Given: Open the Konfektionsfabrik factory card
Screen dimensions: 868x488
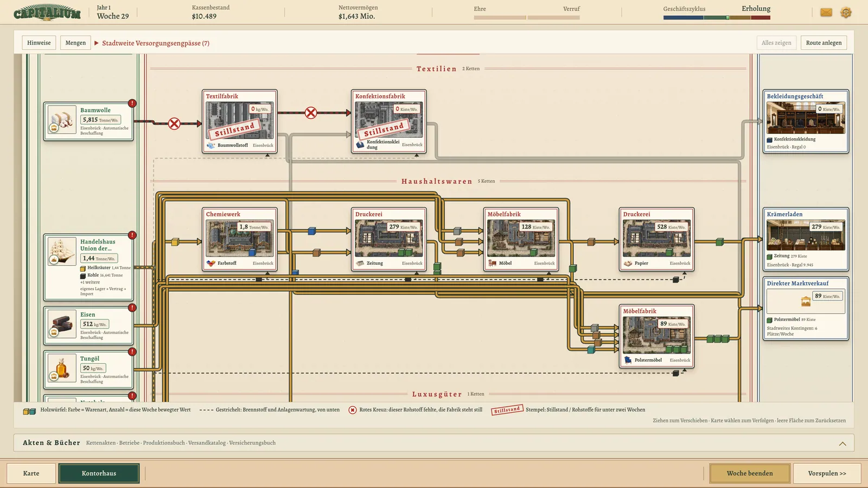Looking at the screenshot, I should click(x=388, y=121).
